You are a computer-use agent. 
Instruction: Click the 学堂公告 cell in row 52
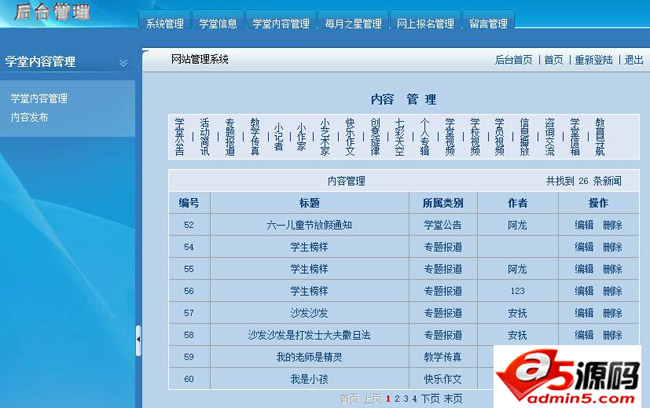443,225
